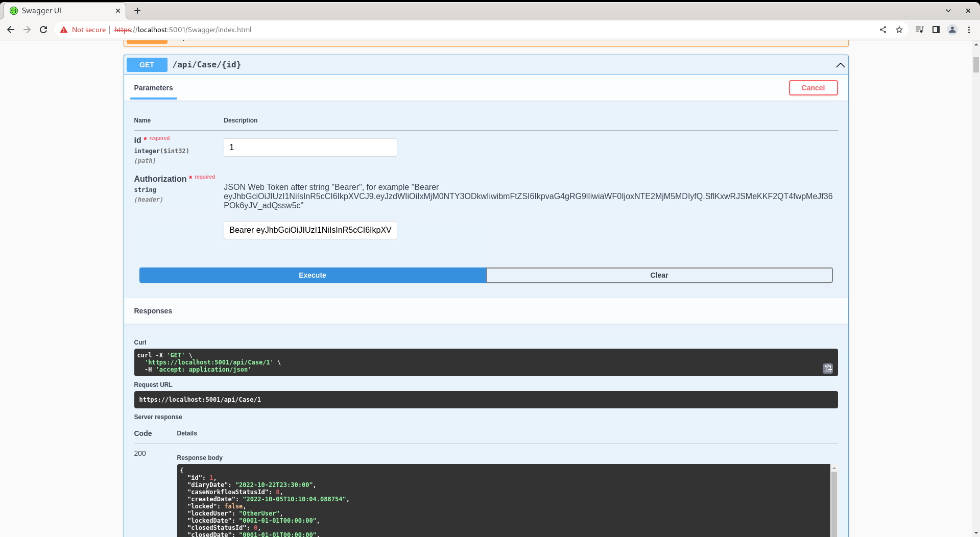Click the Request URL https://localhost:5001/api/Case/1 text
The image size is (980, 537).
click(x=200, y=400)
